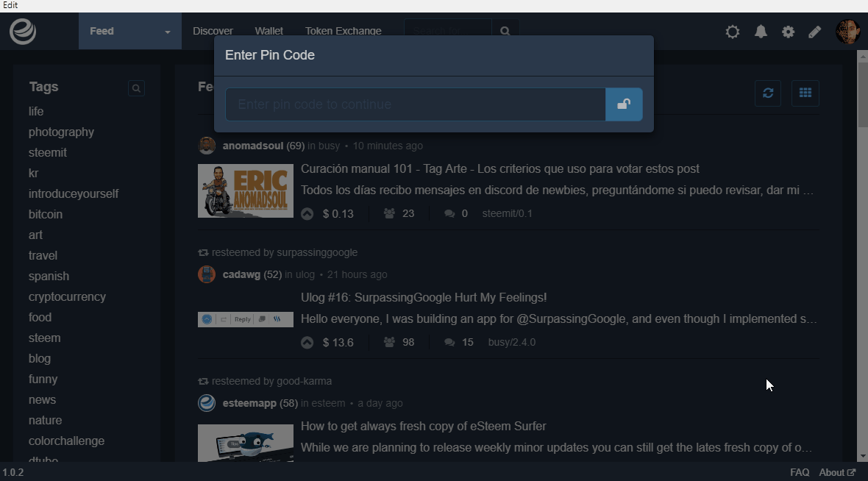
Task: Select the spanish tag
Action: pos(49,276)
